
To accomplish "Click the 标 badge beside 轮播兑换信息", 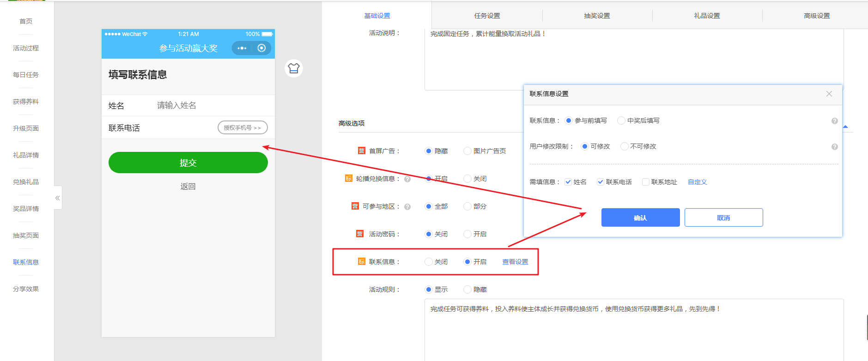I will pyautogui.click(x=349, y=178).
